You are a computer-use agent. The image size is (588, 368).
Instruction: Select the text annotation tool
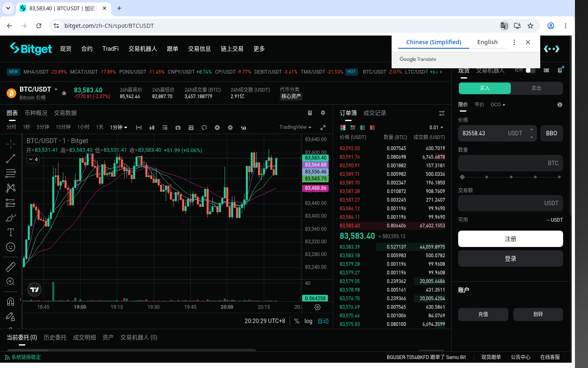click(x=11, y=232)
